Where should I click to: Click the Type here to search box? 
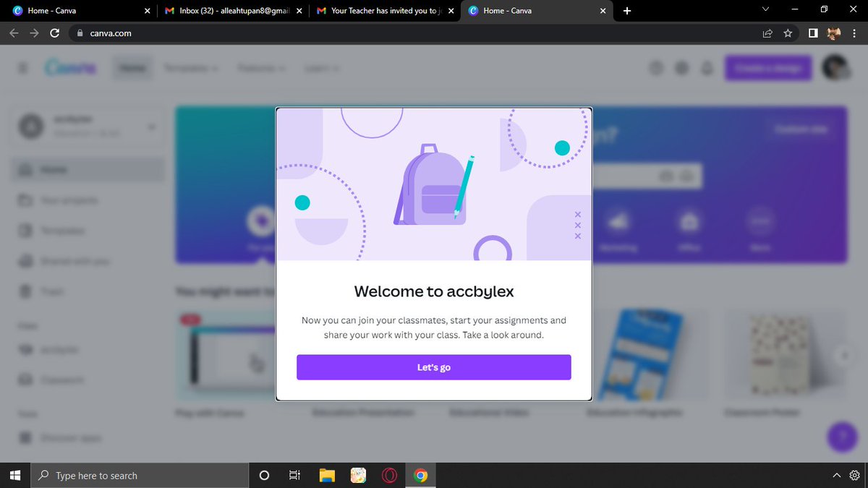(140, 475)
